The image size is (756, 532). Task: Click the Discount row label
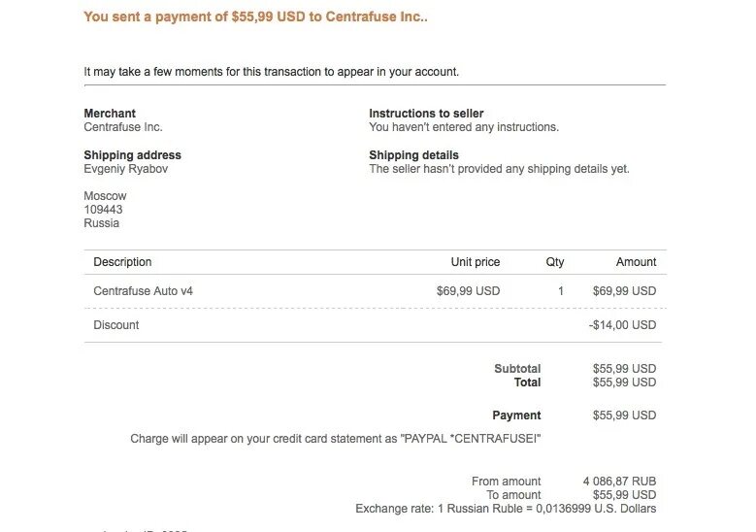[116, 325]
